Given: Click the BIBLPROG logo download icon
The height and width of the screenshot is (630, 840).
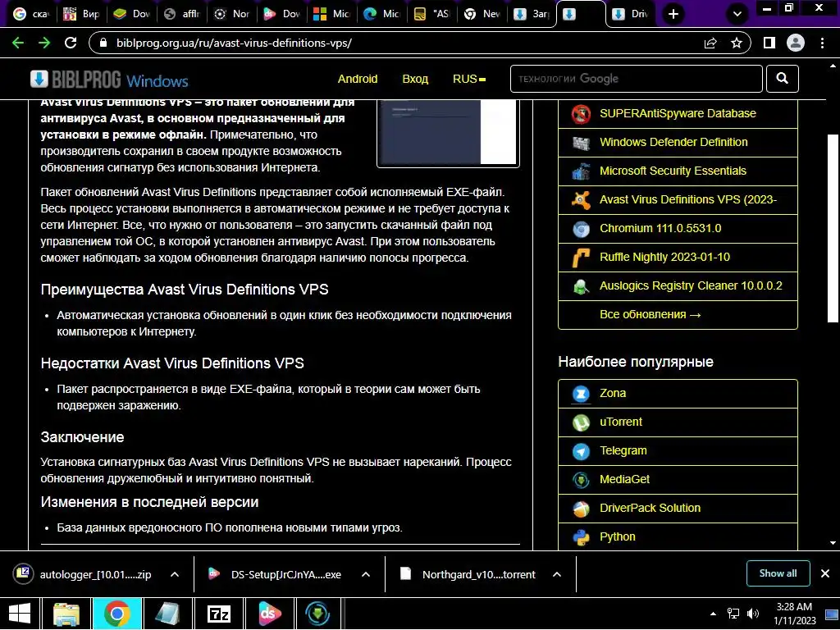Looking at the screenshot, I should pos(39,79).
